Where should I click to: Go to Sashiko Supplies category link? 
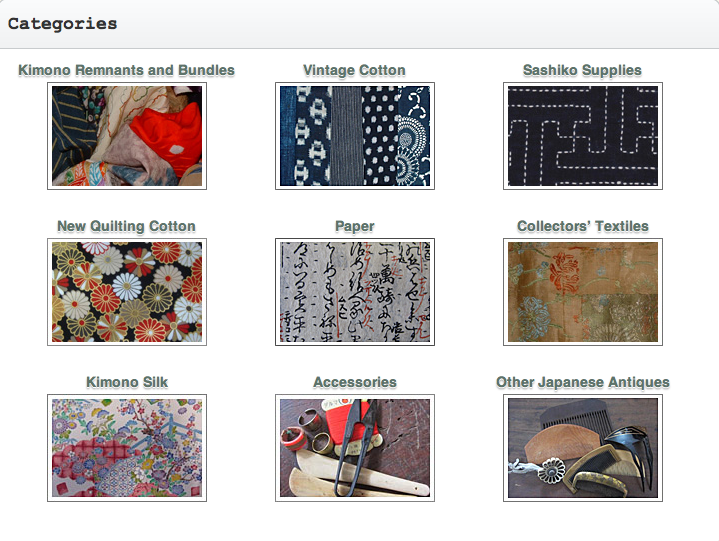click(582, 70)
